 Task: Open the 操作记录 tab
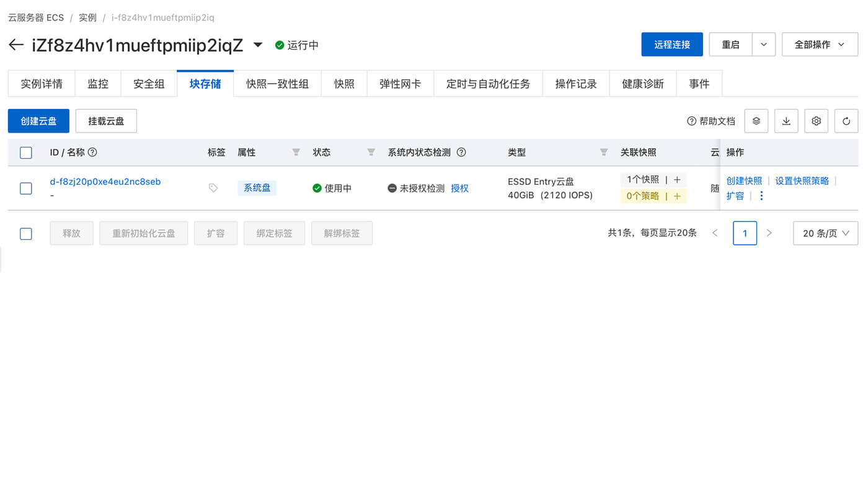pos(576,84)
